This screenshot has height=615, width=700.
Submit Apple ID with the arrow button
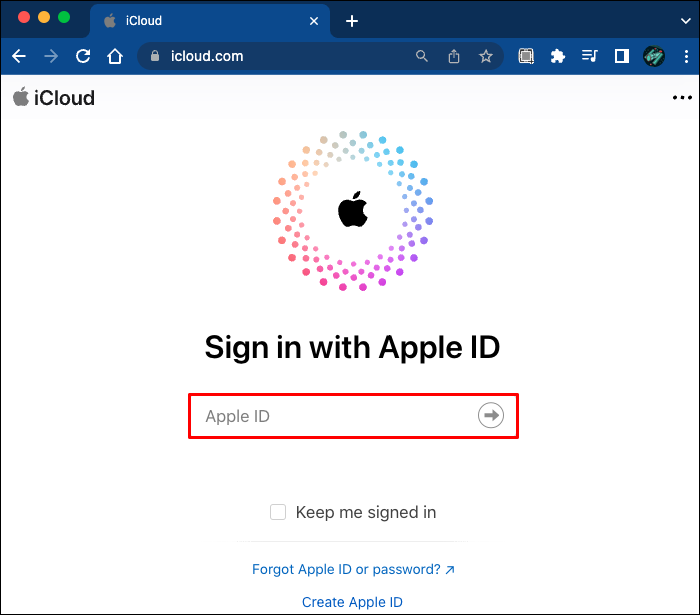point(491,416)
